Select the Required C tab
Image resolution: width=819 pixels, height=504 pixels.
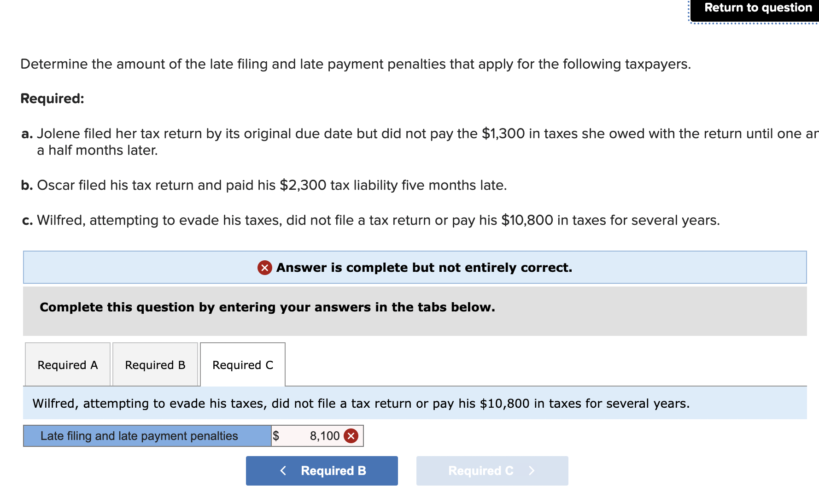(242, 364)
